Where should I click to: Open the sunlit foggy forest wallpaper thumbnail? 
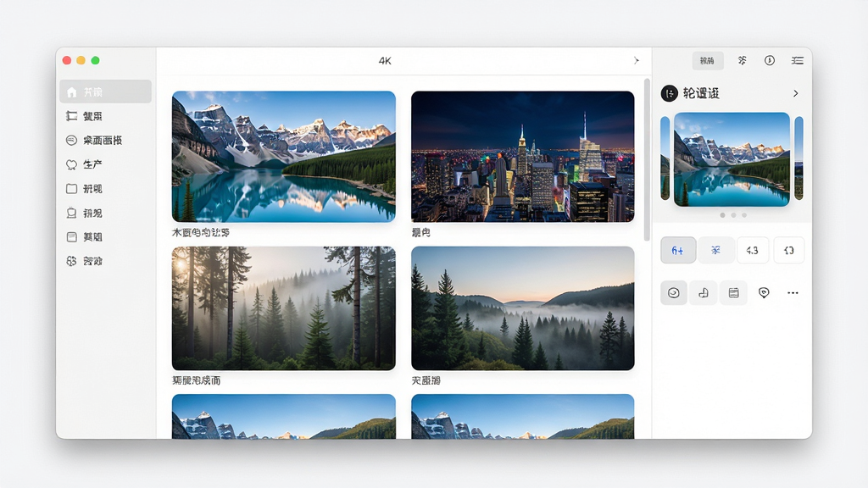point(284,308)
